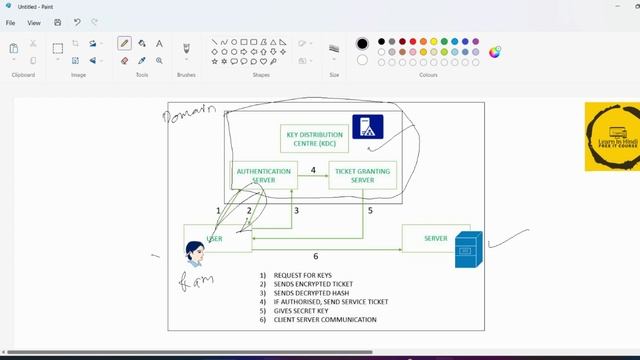This screenshot has height=360, width=640.
Task: Expand the Selection options dropdown arrow
Action: pos(58,60)
